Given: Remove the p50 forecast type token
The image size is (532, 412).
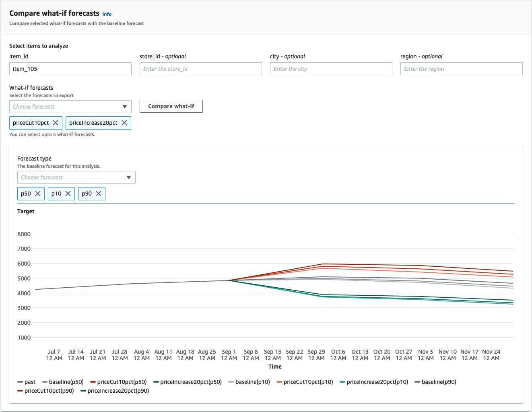Looking at the screenshot, I should tap(38, 194).
